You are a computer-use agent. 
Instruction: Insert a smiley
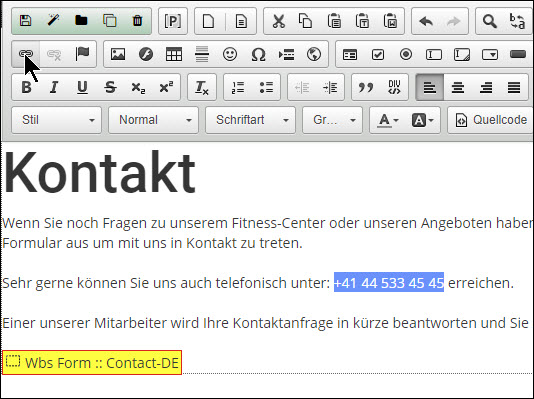coord(230,54)
